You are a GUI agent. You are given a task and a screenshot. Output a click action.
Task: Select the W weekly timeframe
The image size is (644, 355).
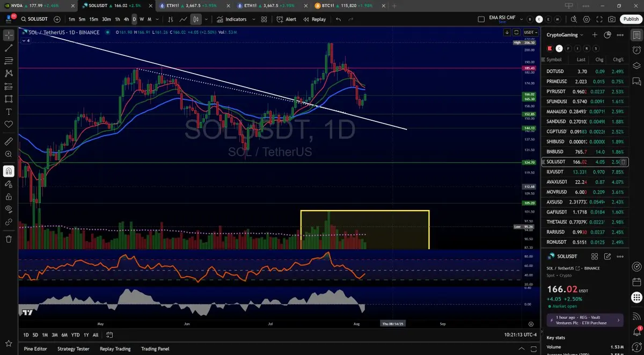pyautogui.click(x=142, y=19)
